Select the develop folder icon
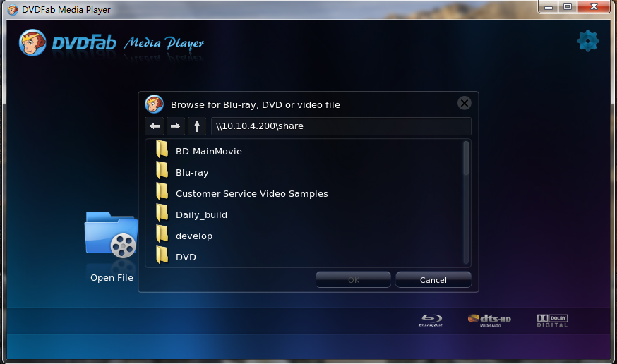This screenshot has width=617, height=364. pyautogui.click(x=162, y=235)
